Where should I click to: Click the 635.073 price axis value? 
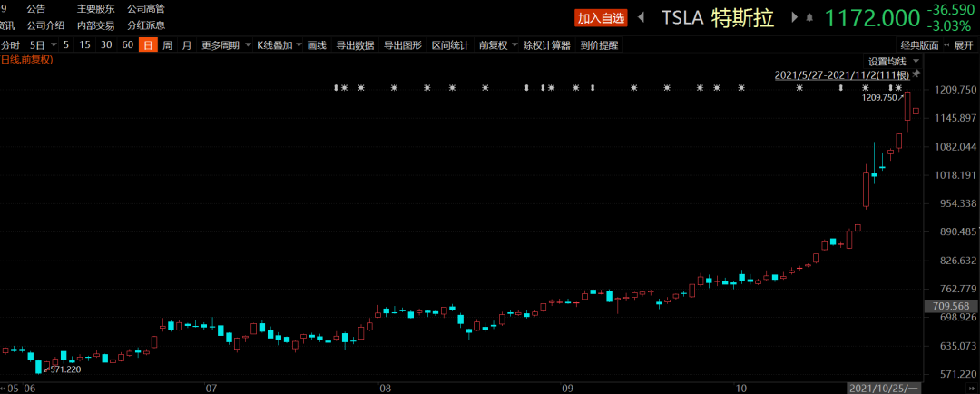956,346
